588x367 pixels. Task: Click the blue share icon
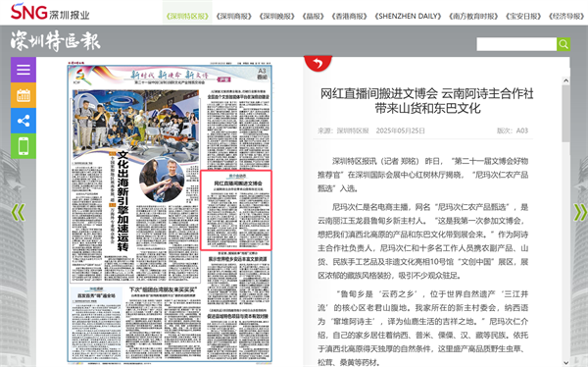(x=24, y=121)
